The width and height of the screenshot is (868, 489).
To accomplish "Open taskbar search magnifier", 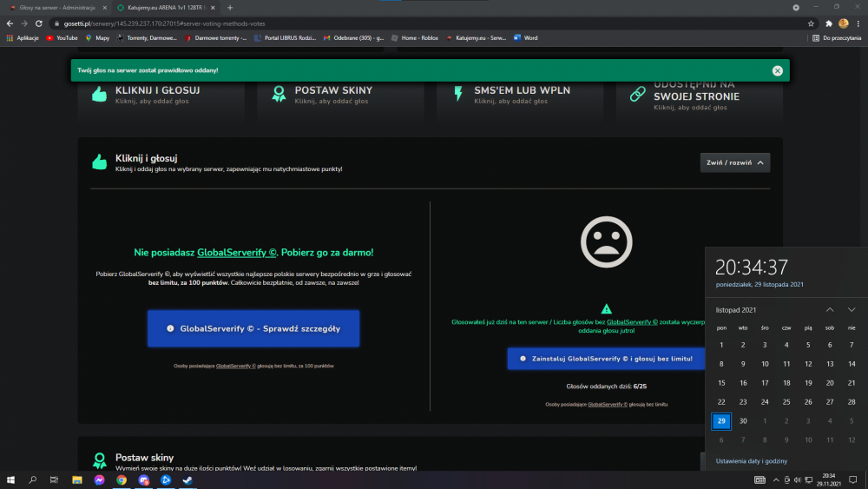I will pos(32,479).
